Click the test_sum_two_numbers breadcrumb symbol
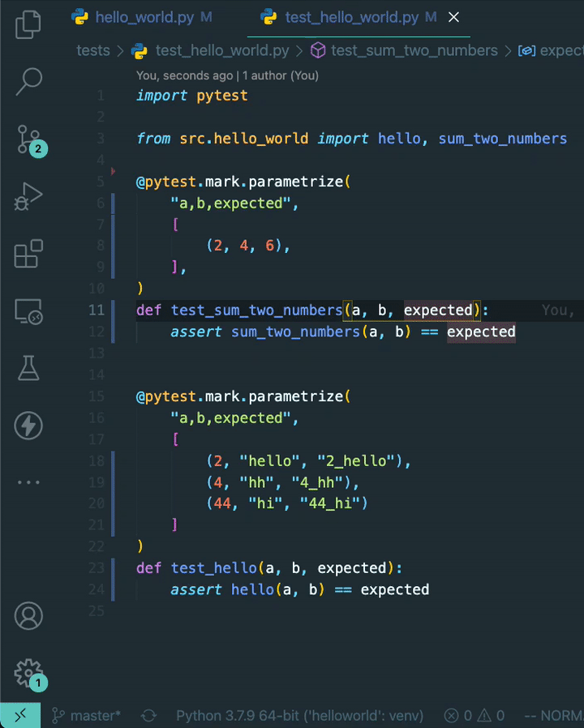This screenshot has height=728, width=584. pos(414,50)
